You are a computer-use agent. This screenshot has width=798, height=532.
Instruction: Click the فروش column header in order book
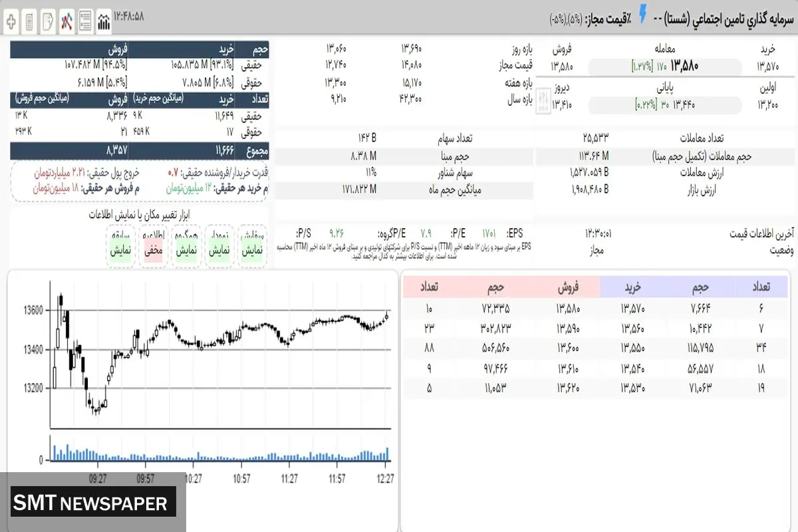pos(567,287)
